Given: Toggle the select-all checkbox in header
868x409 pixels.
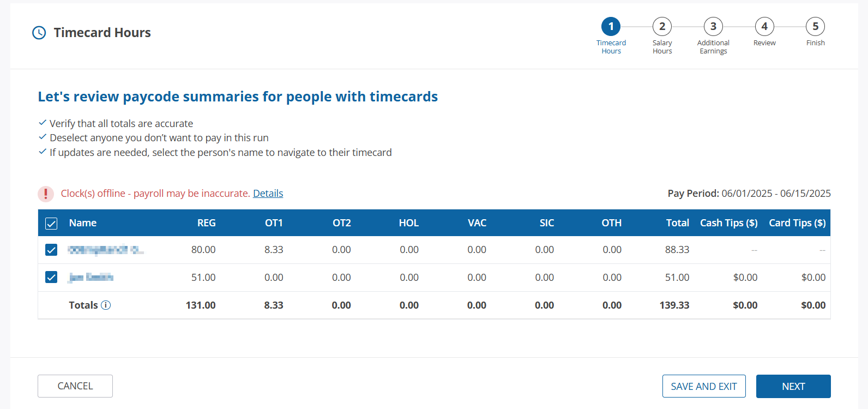Looking at the screenshot, I should (x=51, y=224).
